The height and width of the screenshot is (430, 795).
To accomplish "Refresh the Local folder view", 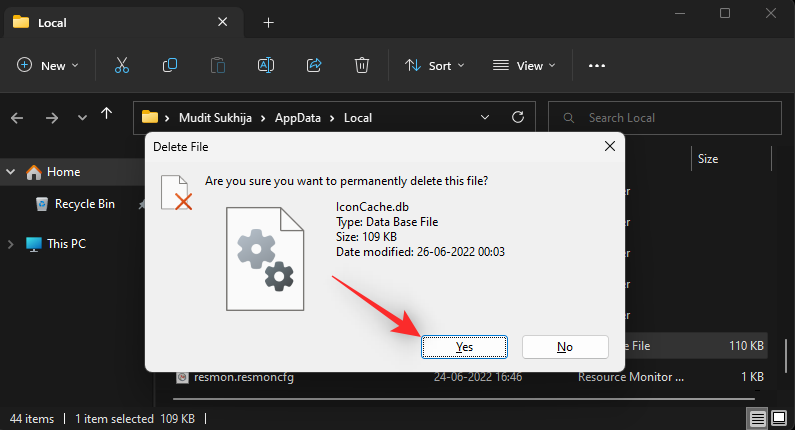I will 518,118.
